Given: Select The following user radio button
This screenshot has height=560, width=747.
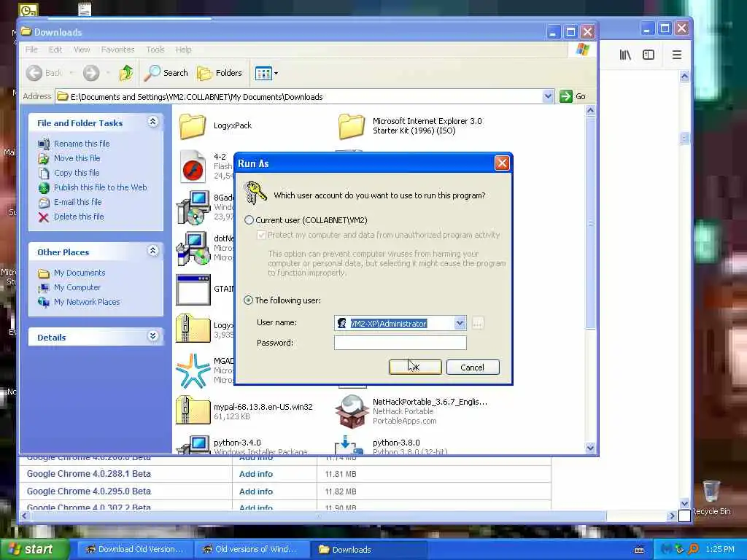Looking at the screenshot, I should pyautogui.click(x=248, y=300).
